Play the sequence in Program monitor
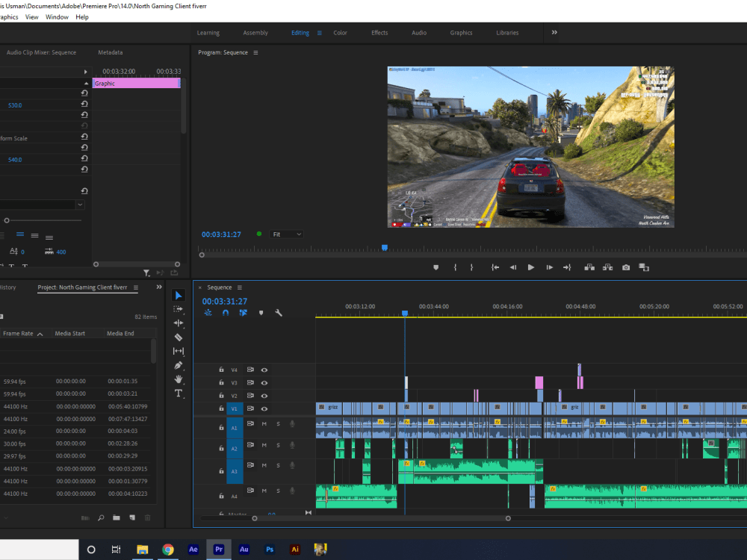This screenshot has height=560, width=747. coord(530,267)
